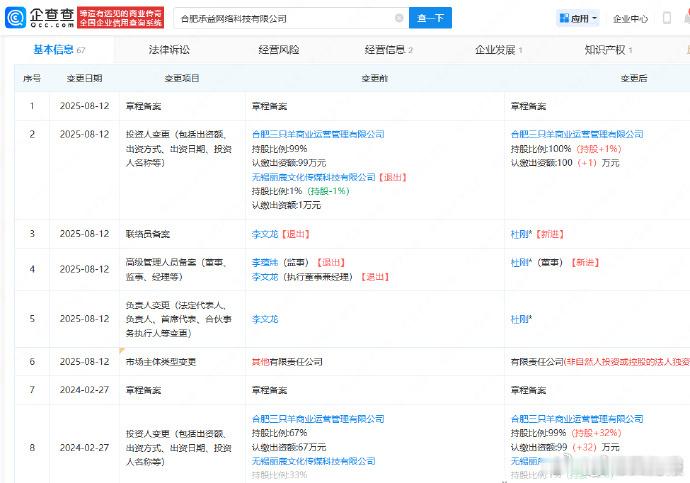This screenshot has width=690, height=483.
Task: Click date 2025-08-12 in row 6
Action: [x=84, y=362]
